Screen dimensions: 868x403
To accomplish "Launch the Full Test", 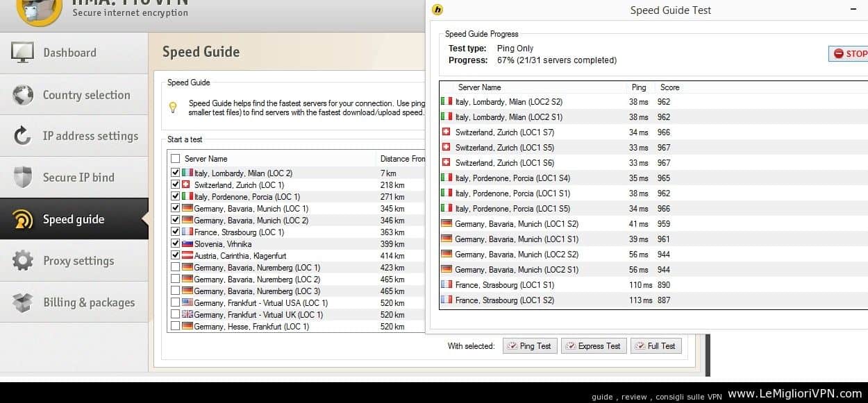I will point(656,346).
